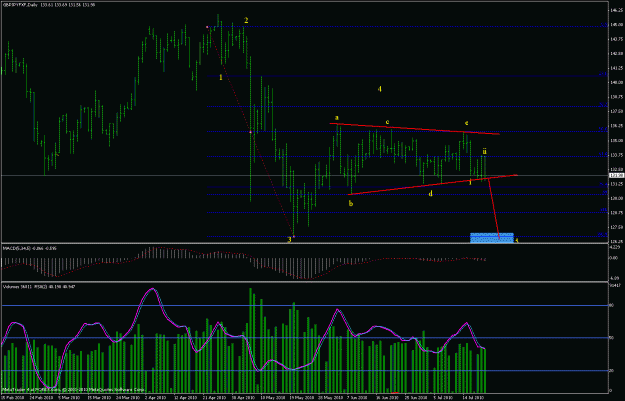This screenshot has width=625, height=401.
Task: Click the MACD indicator label
Action: coord(30,248)
